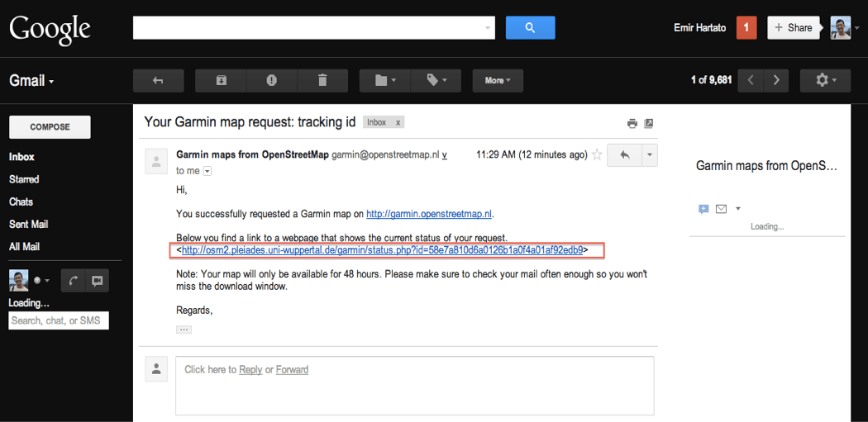
Task: Open the reply options dropdown arrow
Action: click(650, 155)
